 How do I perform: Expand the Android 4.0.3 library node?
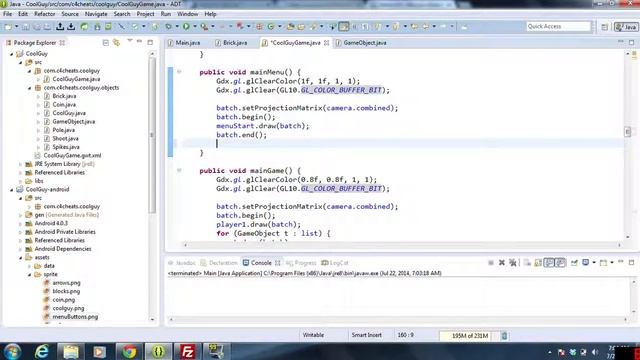tap(21, 223)
